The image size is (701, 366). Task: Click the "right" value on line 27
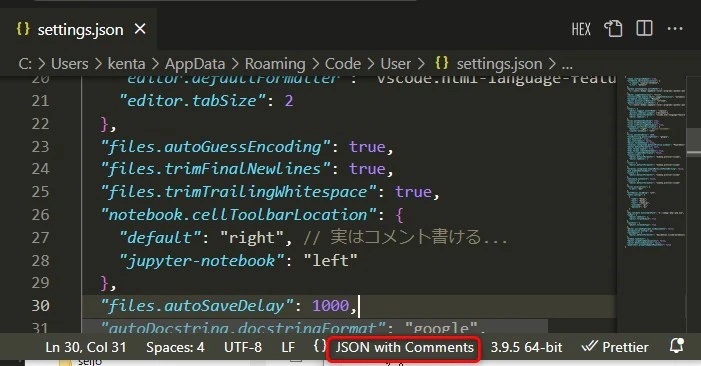coord(252,237)
